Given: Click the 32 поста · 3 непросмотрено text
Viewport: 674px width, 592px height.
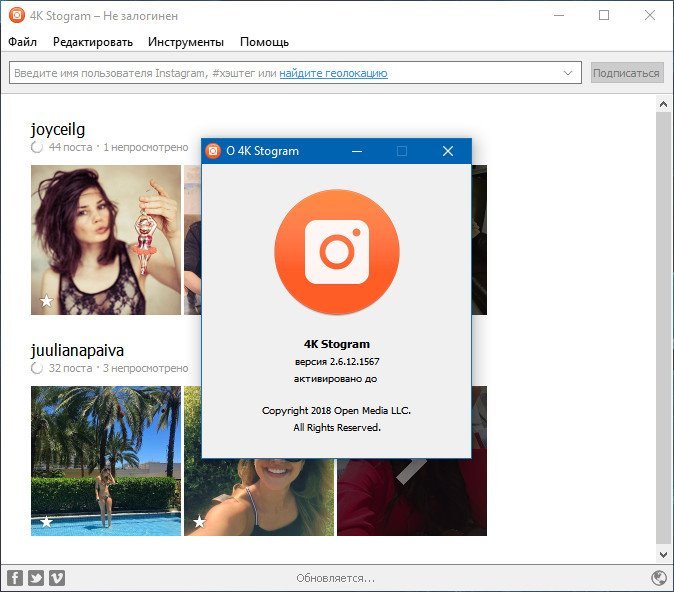Looking at the screenshot, I should point(118,368).
